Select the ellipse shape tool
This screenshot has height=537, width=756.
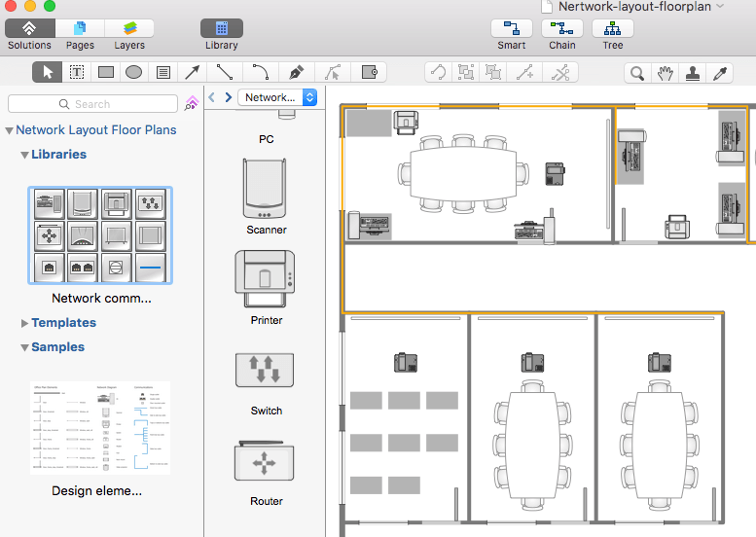(x=133, y=72)
